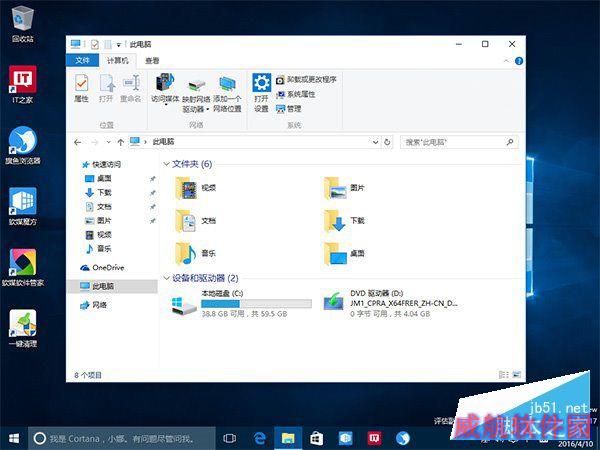Viewport: 600px width, 450px height.
Task: Pin toggle next to Desktop (桌面) in navigation pane
Action: (153, 179)
